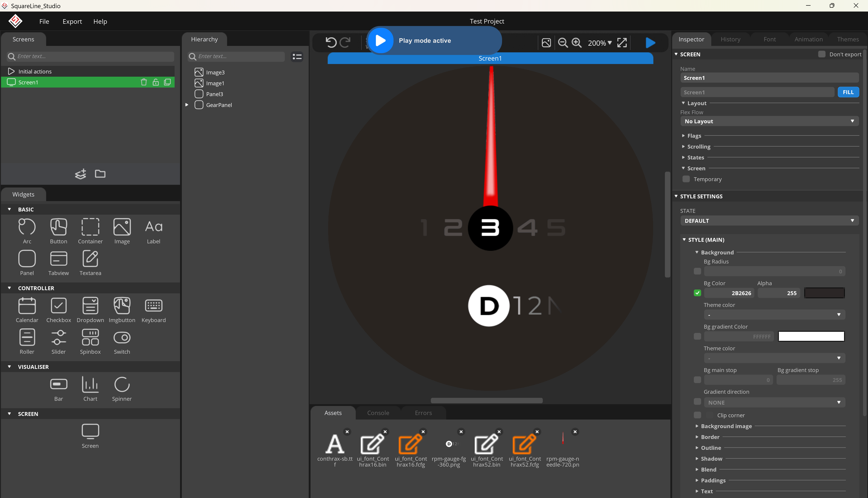Click the FILL button
This screenshot has width=868, height=498.
click(x=848, y=92)
